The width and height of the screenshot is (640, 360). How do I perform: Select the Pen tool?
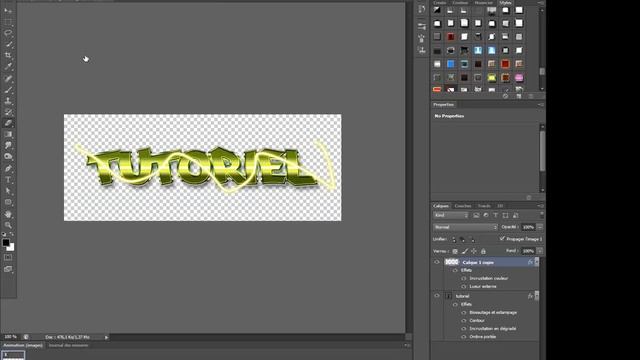pos(8,168)
